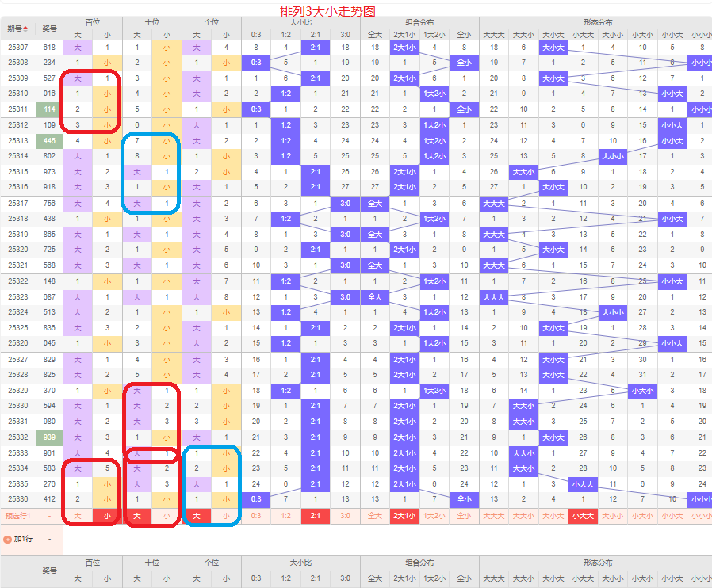712x588 pixels.
Task: Select the top 个位 header group
Action: click(212, 22)
